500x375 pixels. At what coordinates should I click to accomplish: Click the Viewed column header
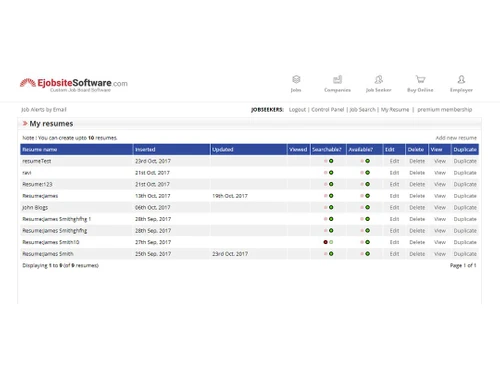click(298, 149)
